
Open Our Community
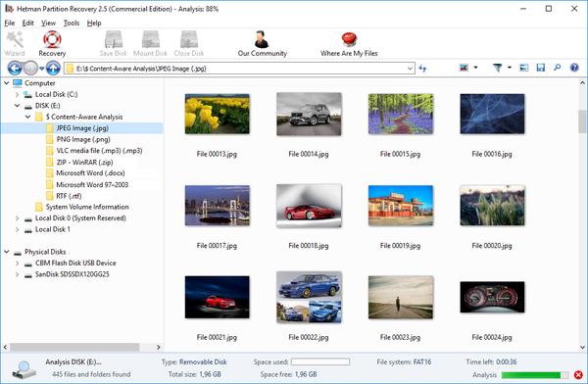pyautogui.click(x=262, y=43)
